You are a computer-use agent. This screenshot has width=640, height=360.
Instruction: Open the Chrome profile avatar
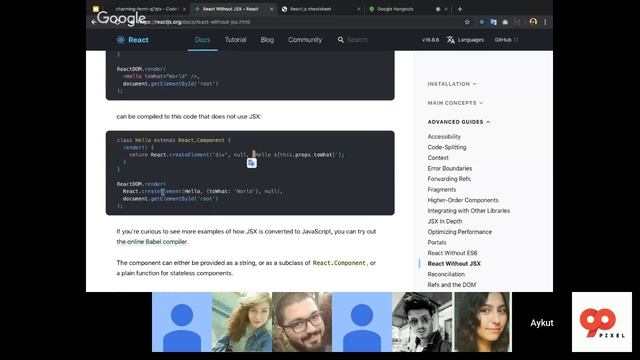tap(533, 22)
